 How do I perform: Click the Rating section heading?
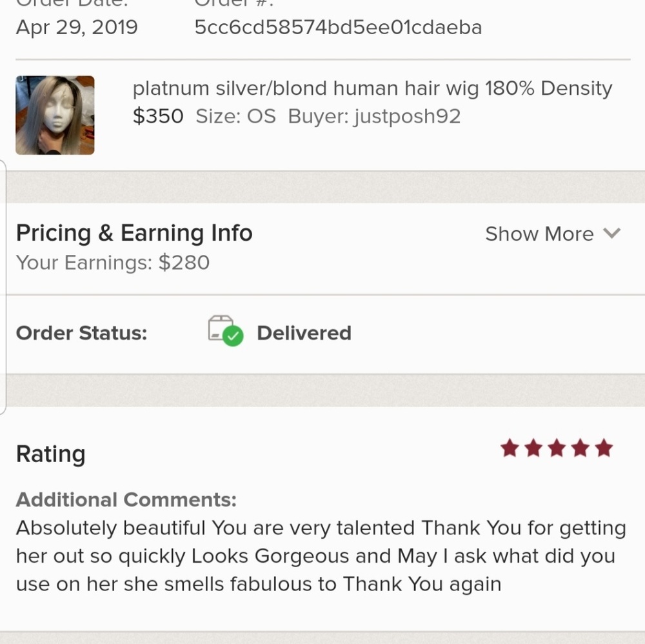(50, 454)
